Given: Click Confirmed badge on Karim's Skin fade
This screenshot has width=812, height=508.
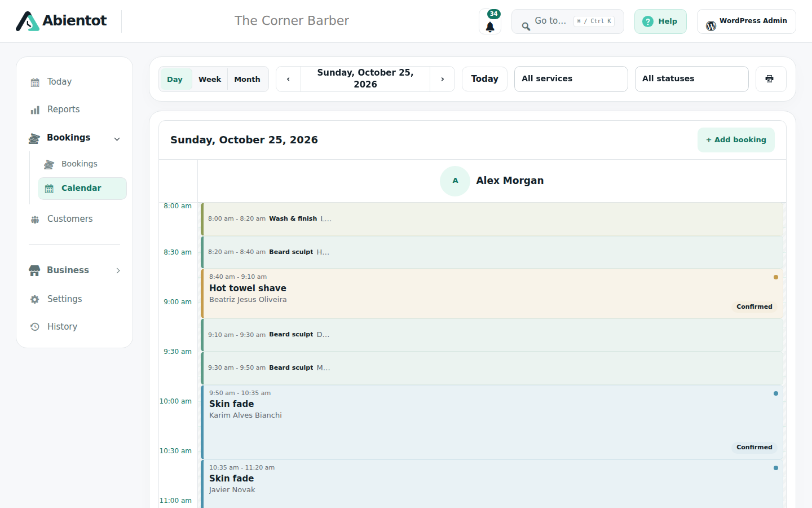Looking at the screenshot, I should click(x=754, y=448).
